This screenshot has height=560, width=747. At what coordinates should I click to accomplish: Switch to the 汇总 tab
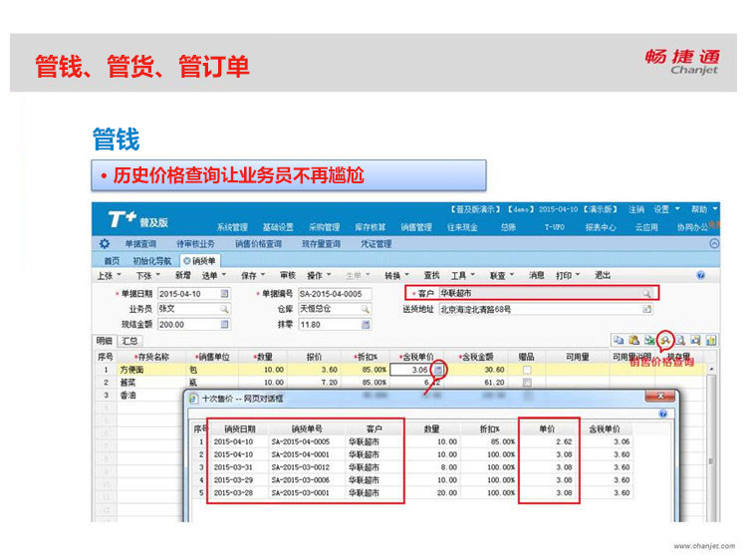coord(129,341)
